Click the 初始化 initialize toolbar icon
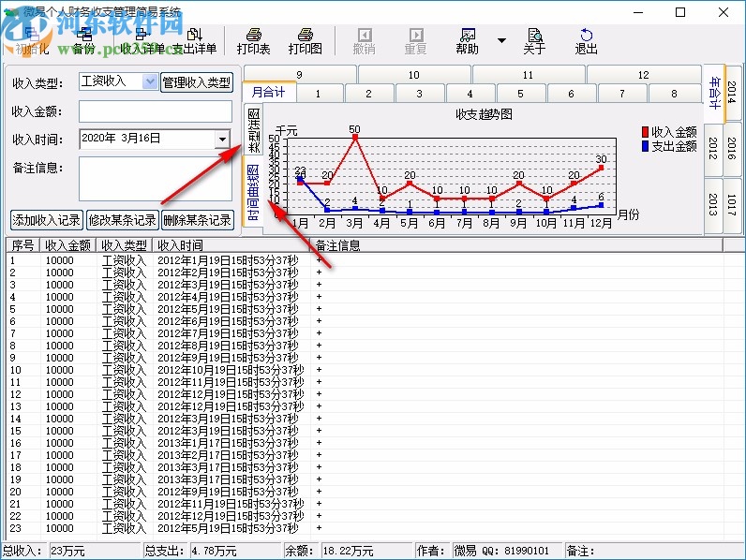Viewport: 746px width, 560px height. tap(32, 41)
